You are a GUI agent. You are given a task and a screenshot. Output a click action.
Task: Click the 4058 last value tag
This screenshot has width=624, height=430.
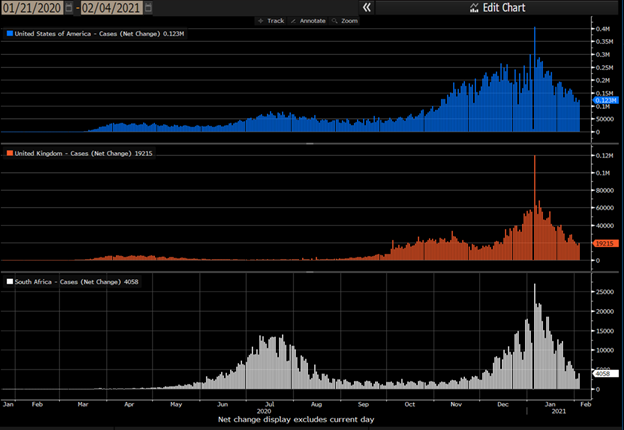point(604,373)
